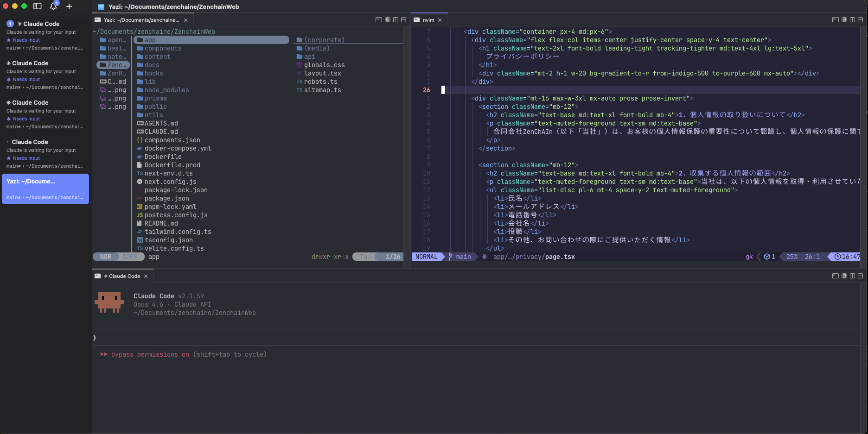
Task: Click the Claude Code pixel-art mascot logo
Action: [109, 302]
